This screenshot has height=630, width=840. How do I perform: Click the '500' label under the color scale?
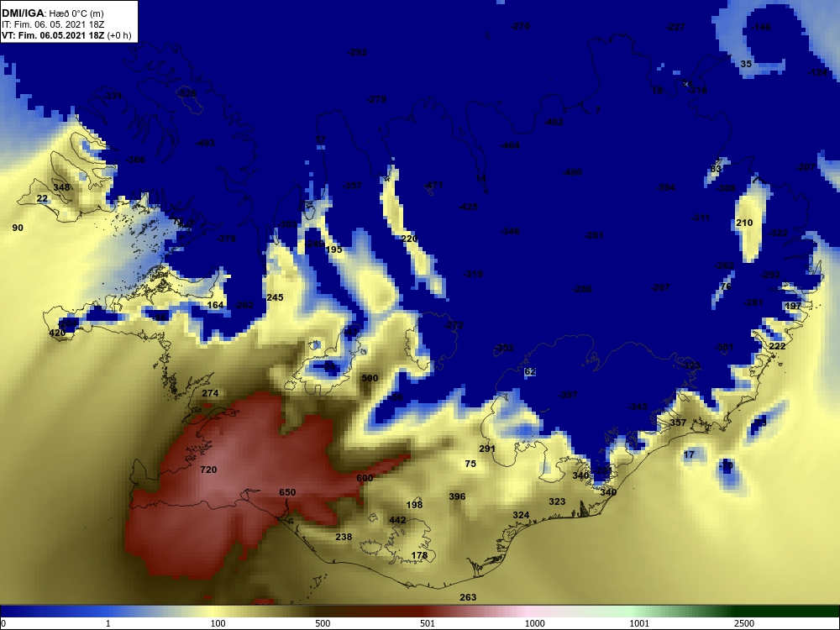coord(323,623)
